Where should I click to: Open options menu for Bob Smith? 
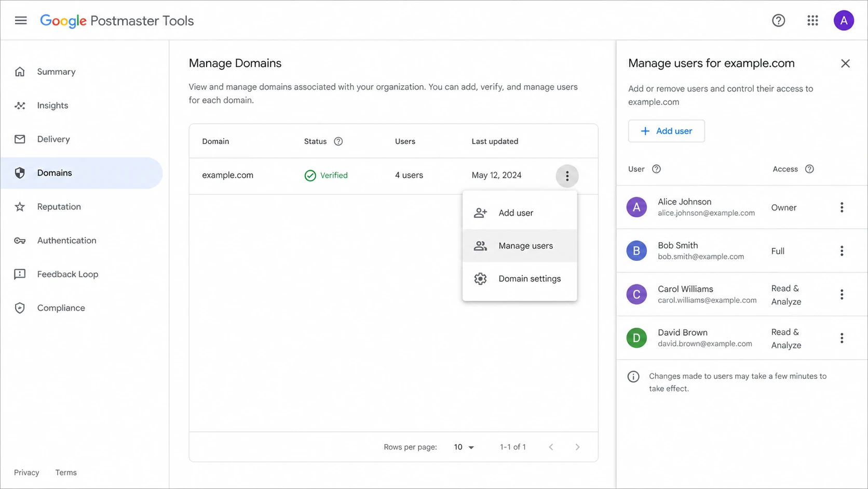click(842, 251)
